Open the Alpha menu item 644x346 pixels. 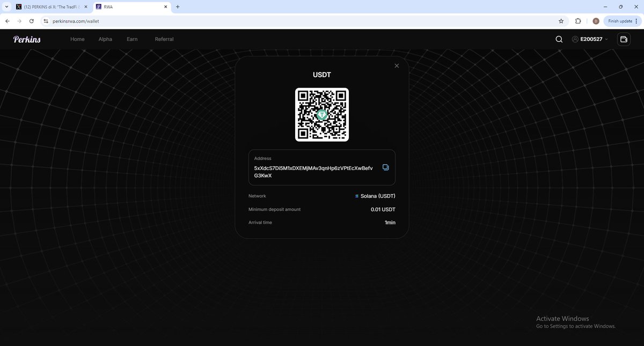105,39
